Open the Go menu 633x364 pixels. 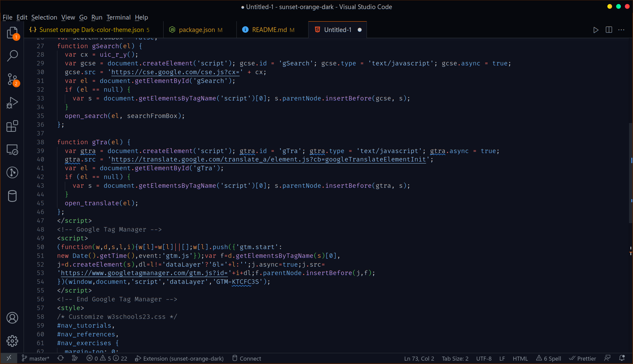[x=83, y=18]
